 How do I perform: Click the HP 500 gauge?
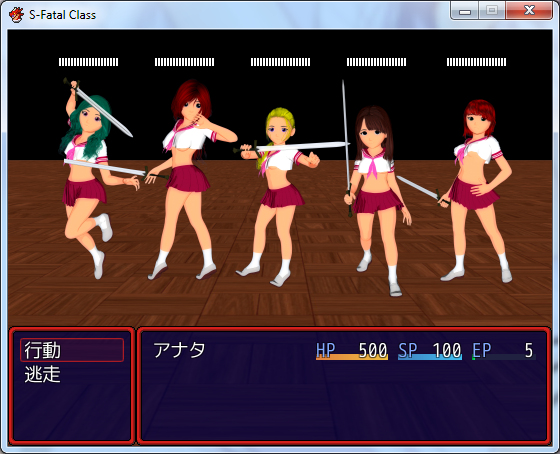352,351
